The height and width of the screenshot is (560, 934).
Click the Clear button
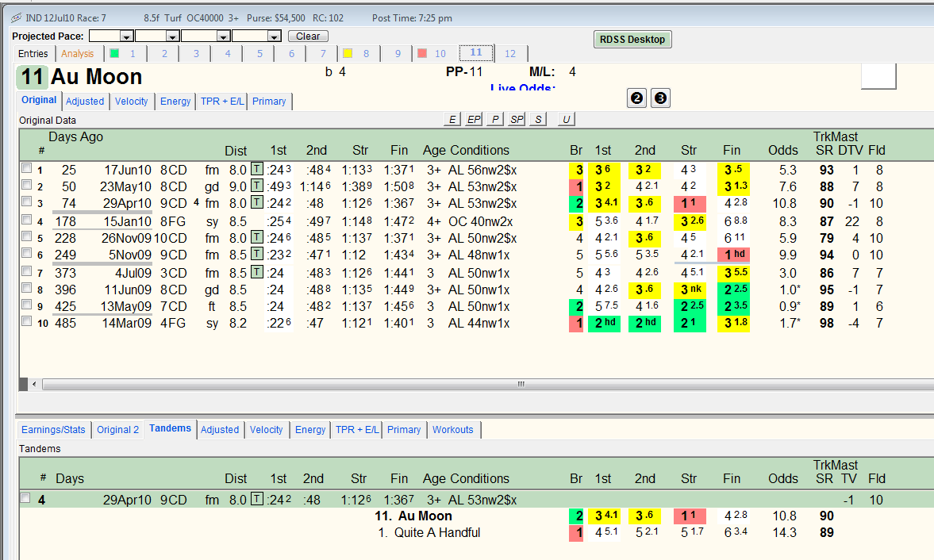click(x=308, y=36)
